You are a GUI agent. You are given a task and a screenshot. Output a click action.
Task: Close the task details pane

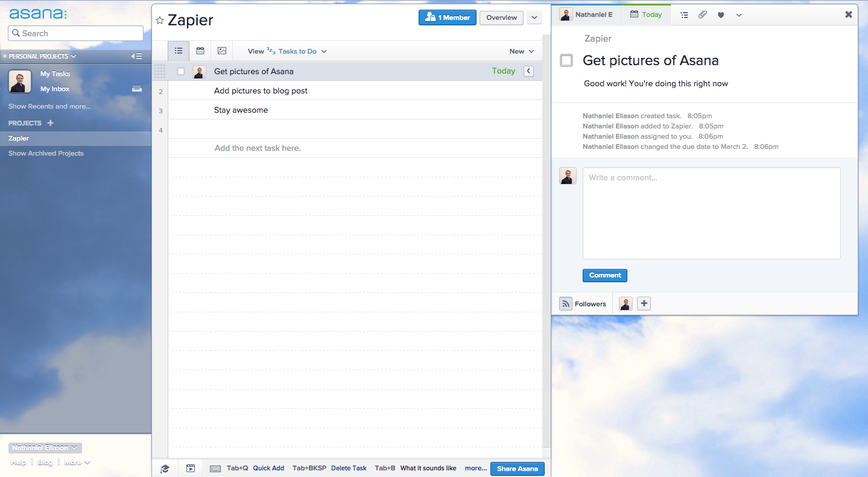coord(849,14)
